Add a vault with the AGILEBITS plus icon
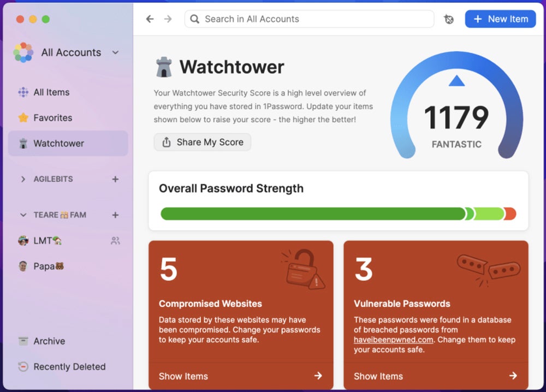Viewport: 546px width, 392px height. tap(115, 179)
